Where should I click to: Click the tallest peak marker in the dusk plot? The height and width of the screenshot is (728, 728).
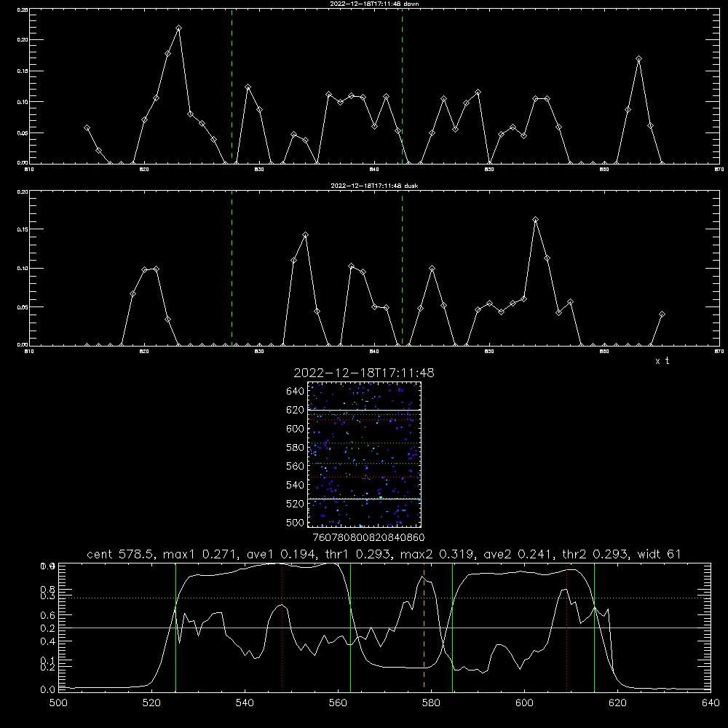pos(535,220)
